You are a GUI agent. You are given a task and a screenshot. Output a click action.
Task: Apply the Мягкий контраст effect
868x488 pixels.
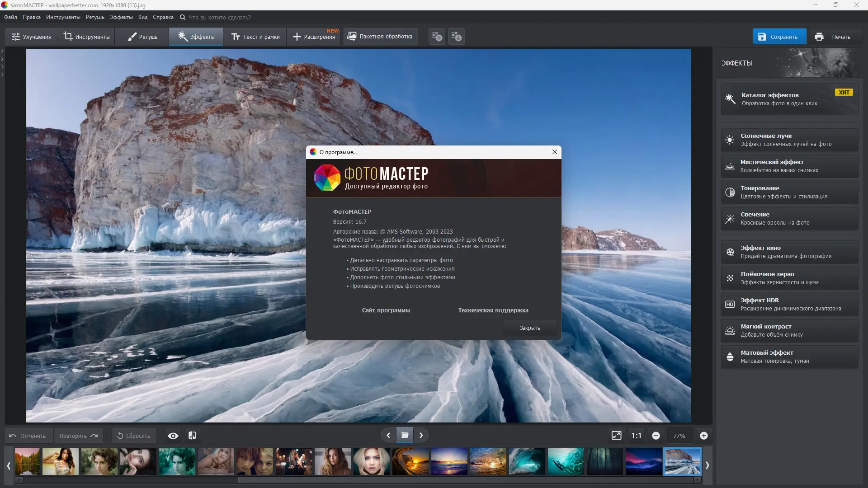tap(788, 330)
